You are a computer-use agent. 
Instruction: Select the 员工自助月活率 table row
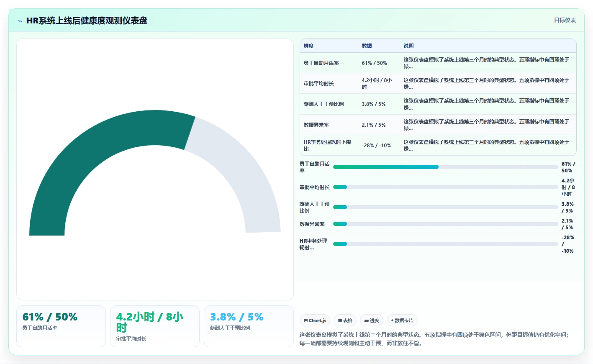[438, 63]
